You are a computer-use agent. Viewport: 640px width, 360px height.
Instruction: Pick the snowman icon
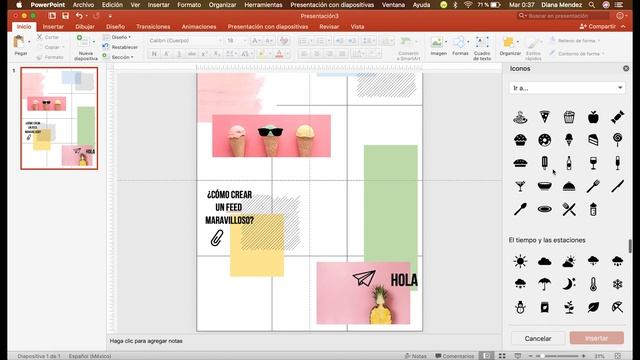click(x=520, y=307)
